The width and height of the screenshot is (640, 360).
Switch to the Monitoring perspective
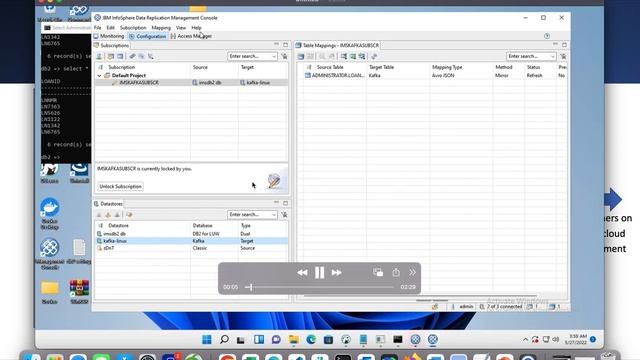tap(109, 36)
